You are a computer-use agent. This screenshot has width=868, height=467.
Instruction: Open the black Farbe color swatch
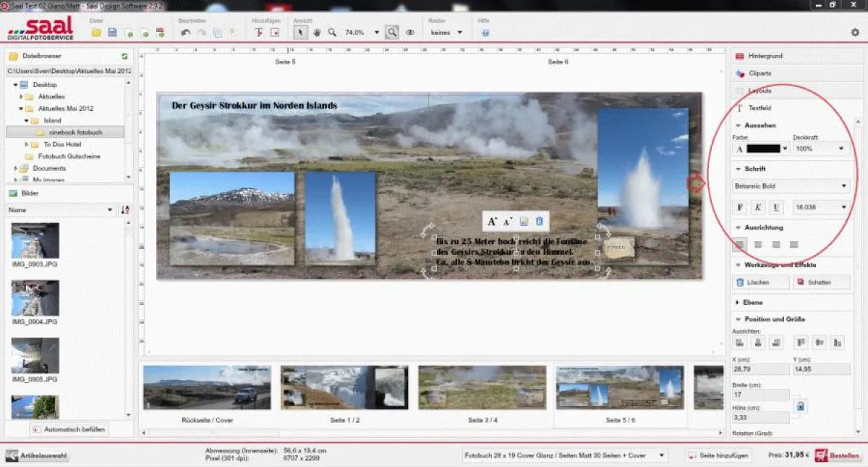[x=759, y=148]
